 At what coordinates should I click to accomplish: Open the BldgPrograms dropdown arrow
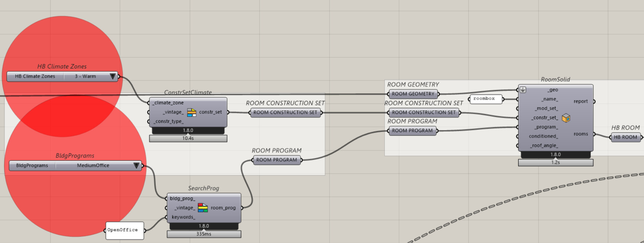coord(136,165)
